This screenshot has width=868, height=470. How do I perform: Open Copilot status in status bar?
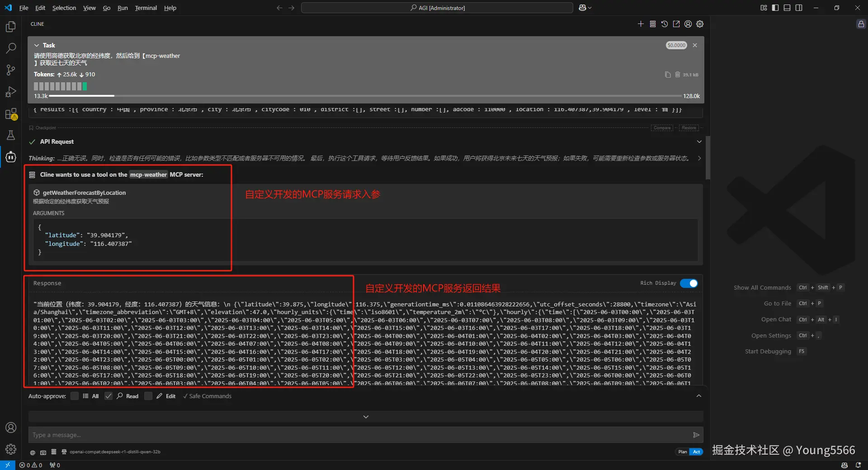844,465
